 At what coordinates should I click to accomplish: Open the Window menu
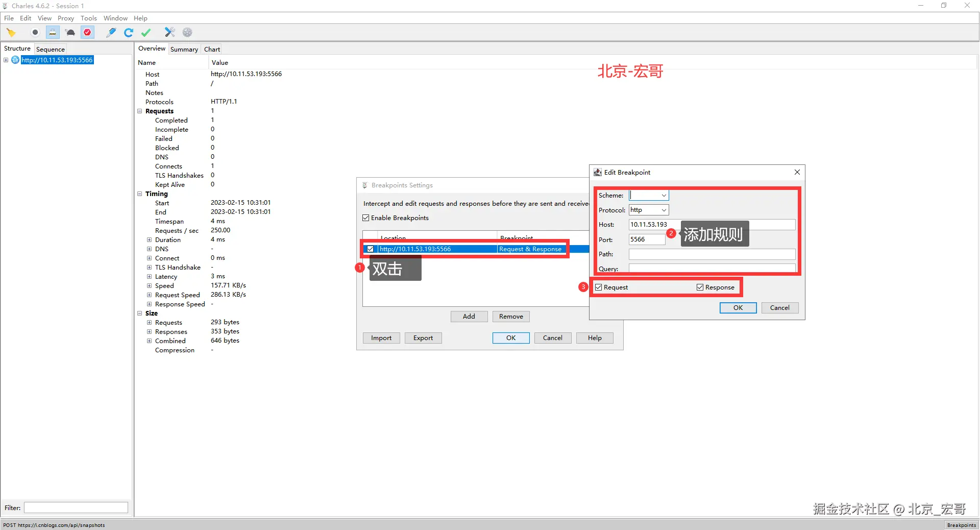click(115, 18)
